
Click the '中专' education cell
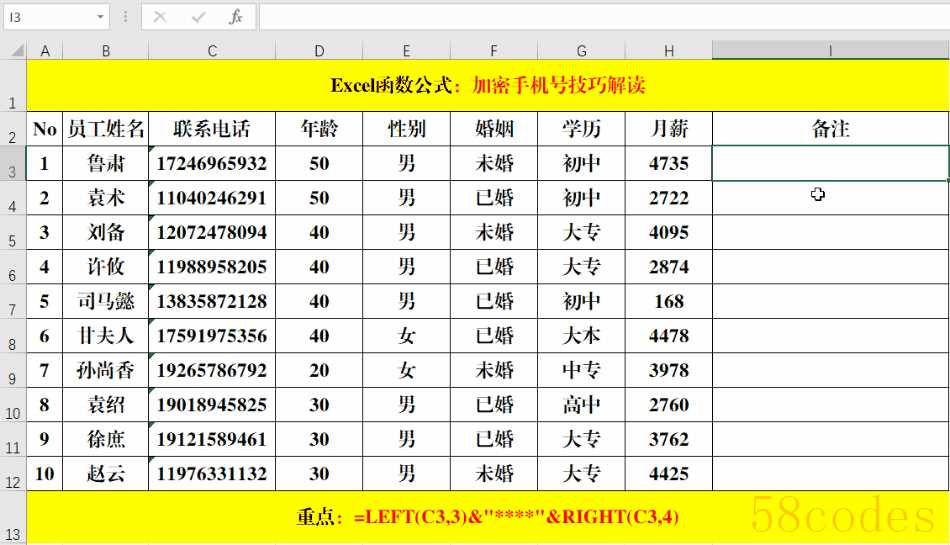tap(581, 370)
